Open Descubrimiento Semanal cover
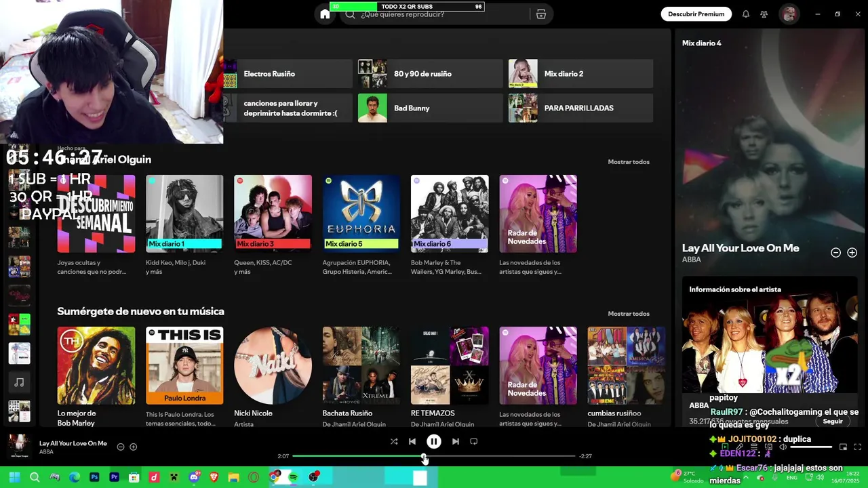The height and width of the screenshot is (488, 868). (96, 213)
